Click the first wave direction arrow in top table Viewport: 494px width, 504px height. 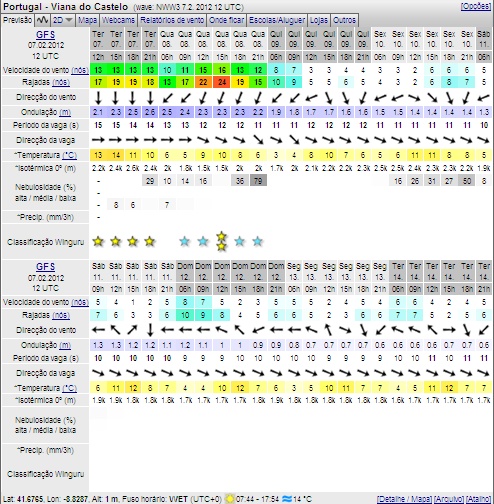98,140
